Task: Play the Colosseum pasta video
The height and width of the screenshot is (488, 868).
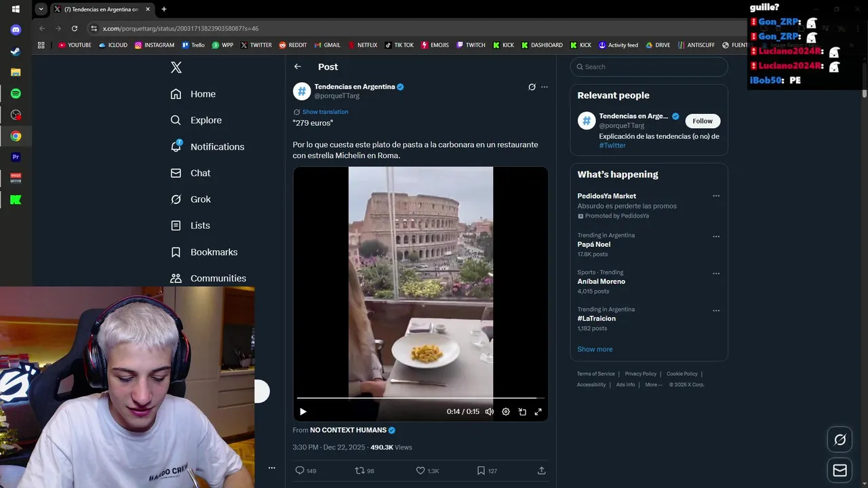Action: tap(303, 411)
